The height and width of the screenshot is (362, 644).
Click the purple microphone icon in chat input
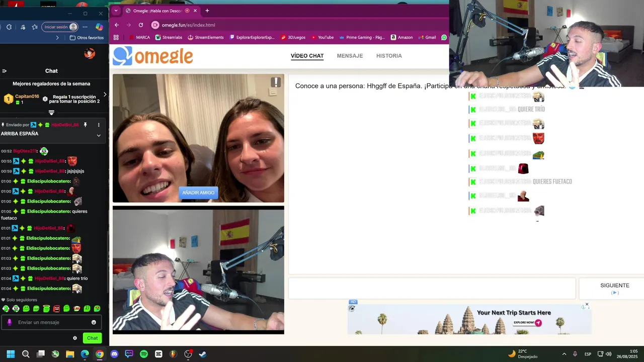pyautogui.click(x=10, y=322)
